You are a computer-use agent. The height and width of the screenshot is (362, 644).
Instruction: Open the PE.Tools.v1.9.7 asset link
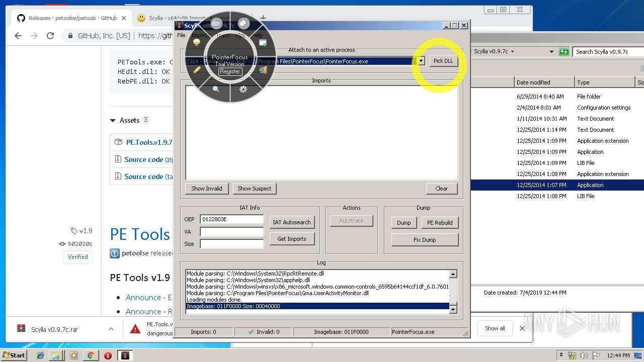pos(149,142)
